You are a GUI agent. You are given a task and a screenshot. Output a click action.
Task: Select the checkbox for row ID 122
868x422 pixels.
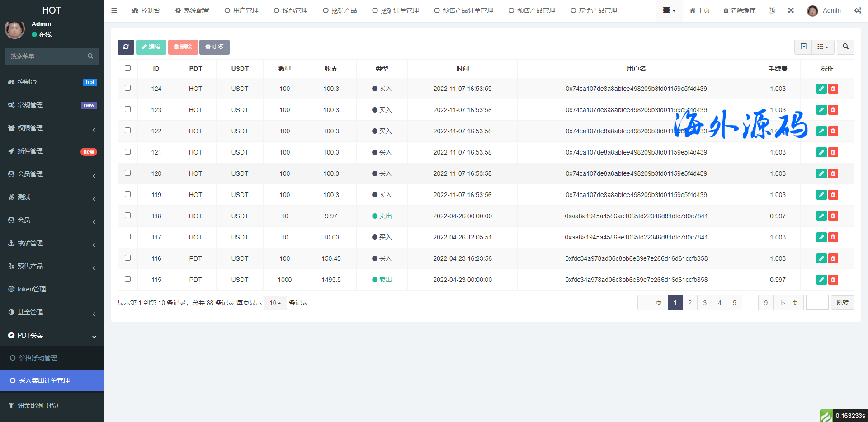[127, 131]
